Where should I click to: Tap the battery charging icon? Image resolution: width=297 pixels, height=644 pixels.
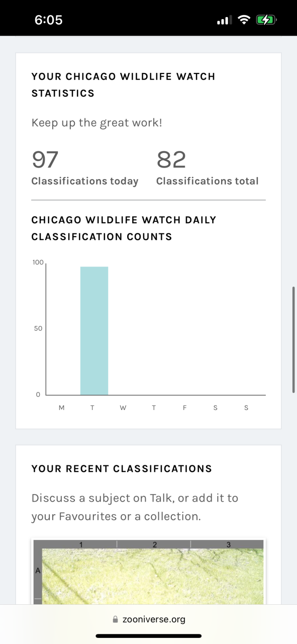pyautogui.click(x=266, y=20)
